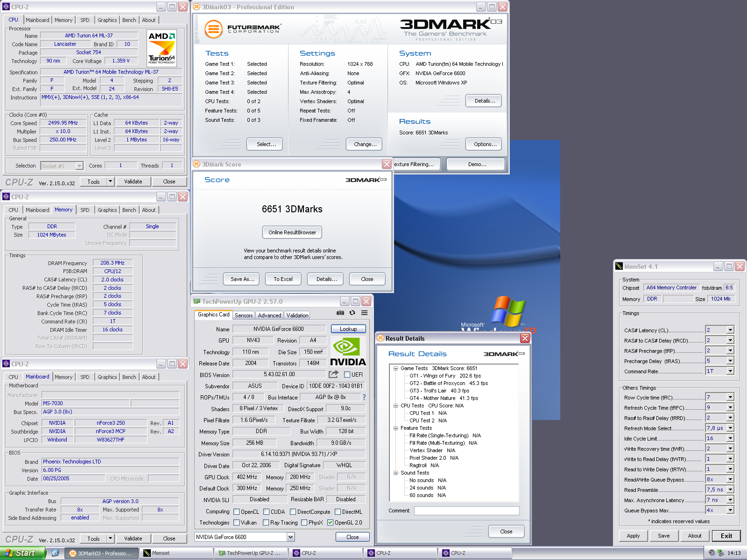The height and width of the screenshot is (560, 747).
Task: Open the SPD tab in top CPU-Z window
Action: click(85, 20)
